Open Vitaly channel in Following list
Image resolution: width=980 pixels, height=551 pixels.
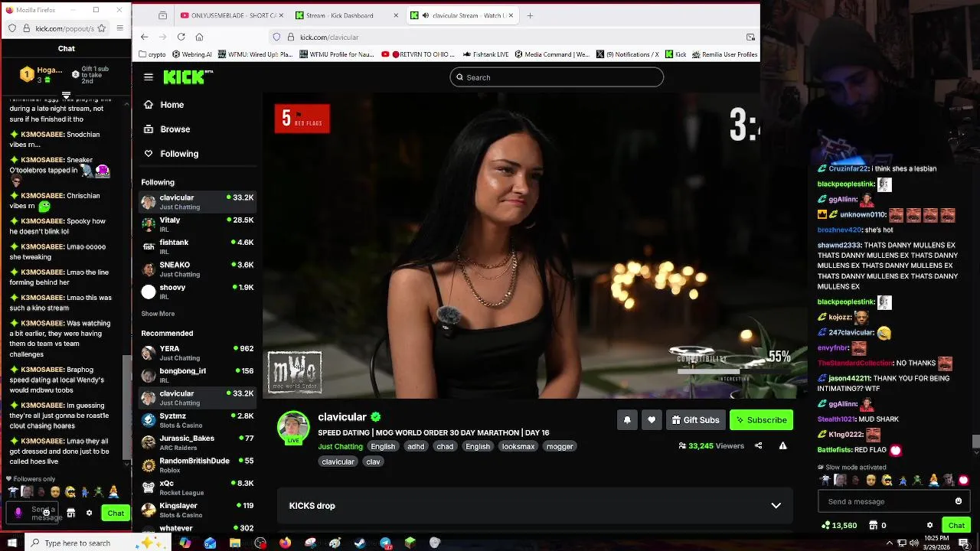(198, 224)
